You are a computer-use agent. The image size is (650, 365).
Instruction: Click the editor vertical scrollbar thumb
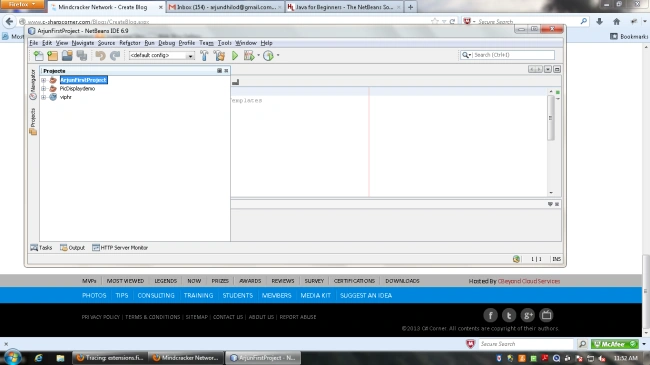click(x=551, y=118)
